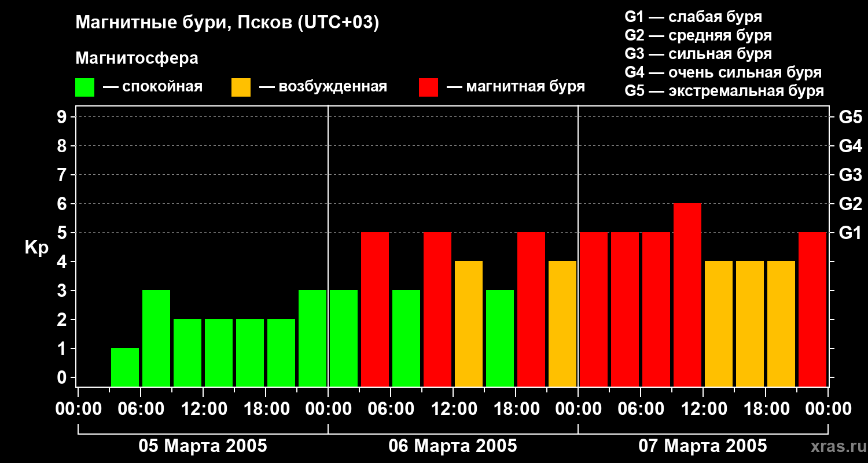Click the 'G3 — сильная буря' legend line

coord(698,54)
